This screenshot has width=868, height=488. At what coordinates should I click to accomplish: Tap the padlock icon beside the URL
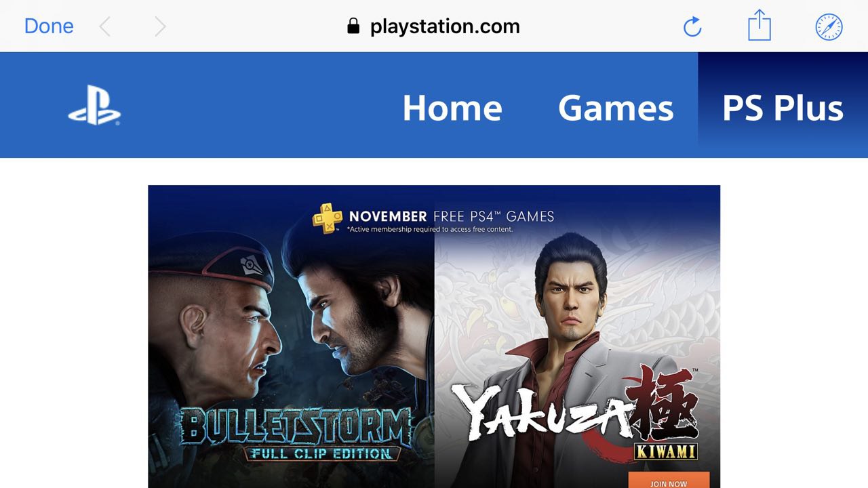[353, 26]
